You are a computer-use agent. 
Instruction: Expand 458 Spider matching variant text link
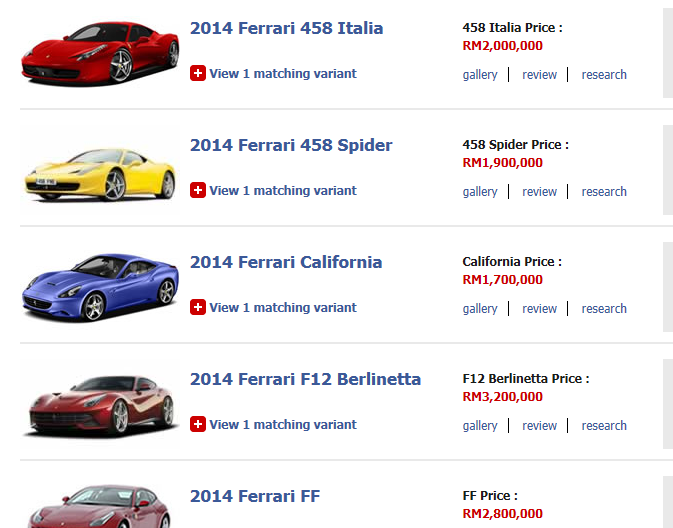[283, 190]
